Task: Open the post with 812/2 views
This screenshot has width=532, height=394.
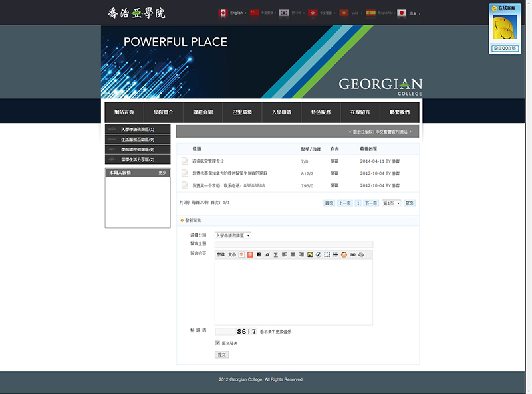Action: 229,173
